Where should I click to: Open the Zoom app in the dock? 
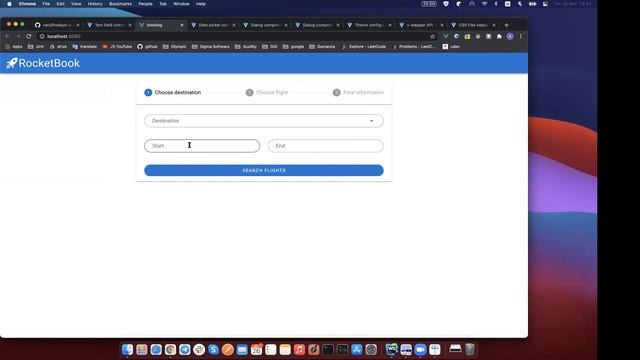[x=420, y=350]
